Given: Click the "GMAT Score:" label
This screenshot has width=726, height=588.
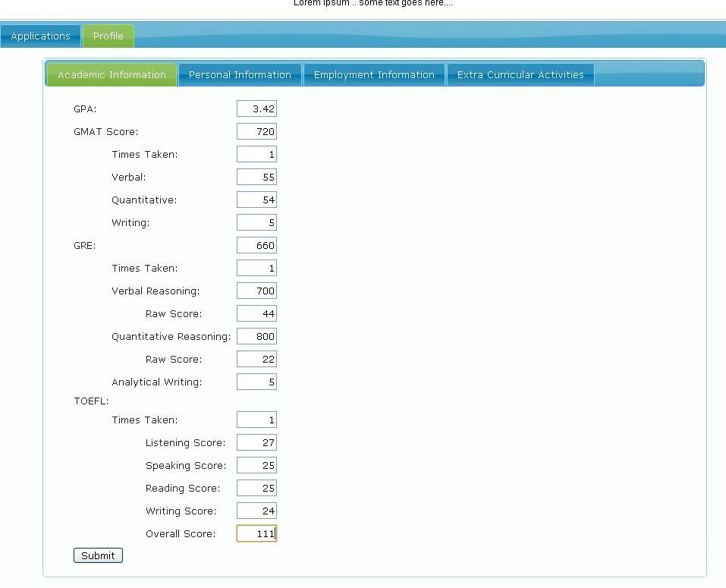Looking at the screenshot, I should [x=106, y=132].
